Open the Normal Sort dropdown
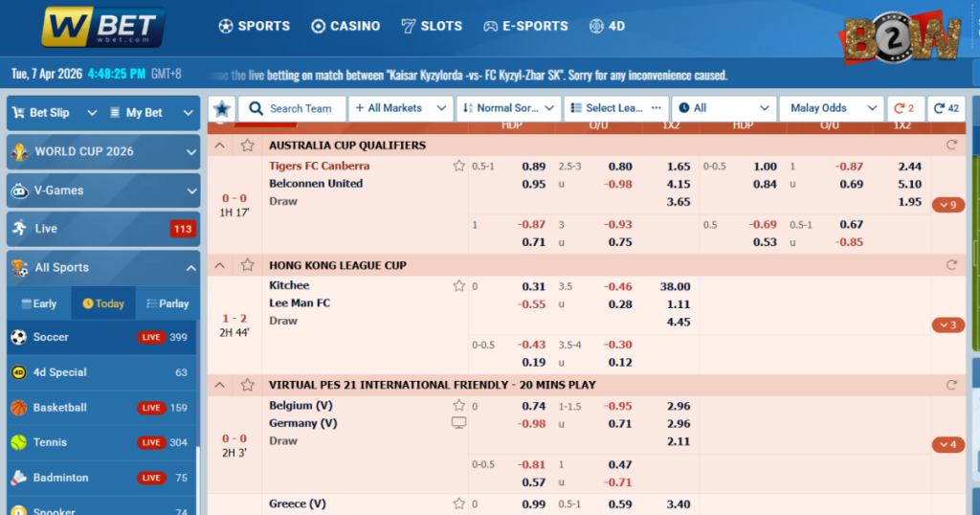The image size is (980, 515). pyautogui.click(x=508, y=108)
